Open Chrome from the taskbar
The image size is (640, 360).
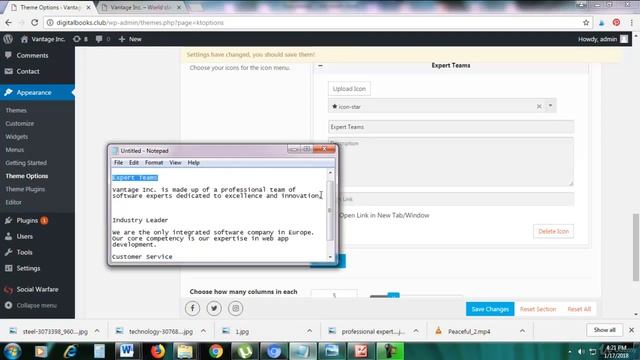pos(216,351)
